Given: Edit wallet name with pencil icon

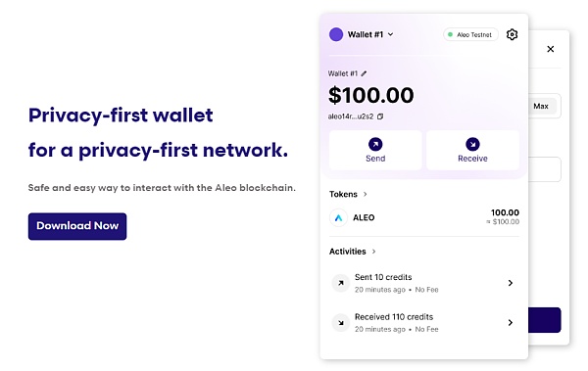Looking at the screenshot, I should click(364, 73).
